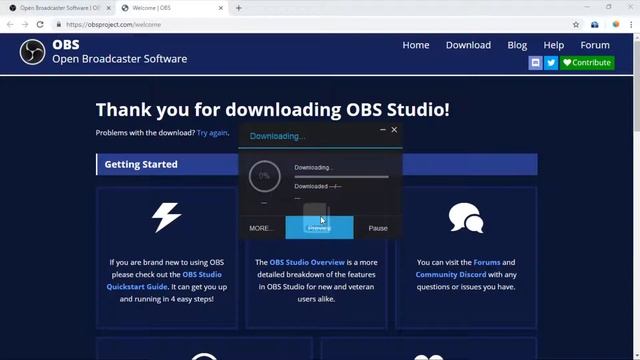Click the browser address bar URL
Image resolution: width=640 pixels, height=360 pixels.
coord(113,24)
